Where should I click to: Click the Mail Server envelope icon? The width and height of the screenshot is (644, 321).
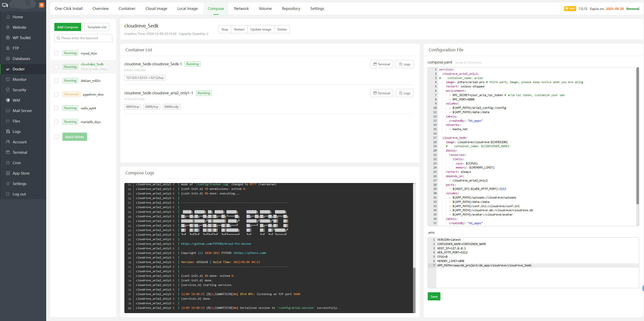click(x=8, y=111)
